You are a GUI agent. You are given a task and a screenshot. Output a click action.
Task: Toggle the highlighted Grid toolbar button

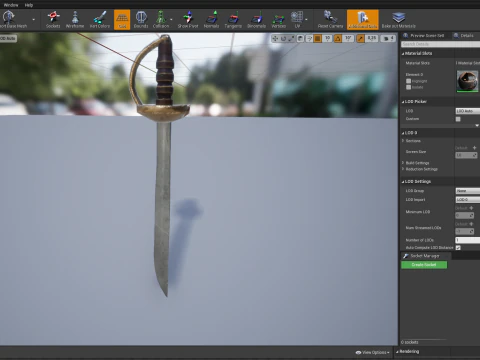pyautogui.click(x=122, y=19)
